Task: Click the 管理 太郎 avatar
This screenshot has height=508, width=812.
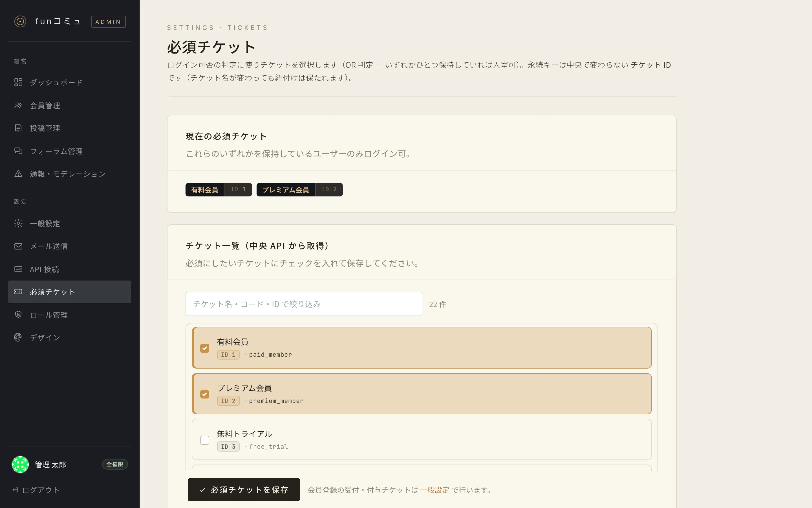Action: [20, 464]
